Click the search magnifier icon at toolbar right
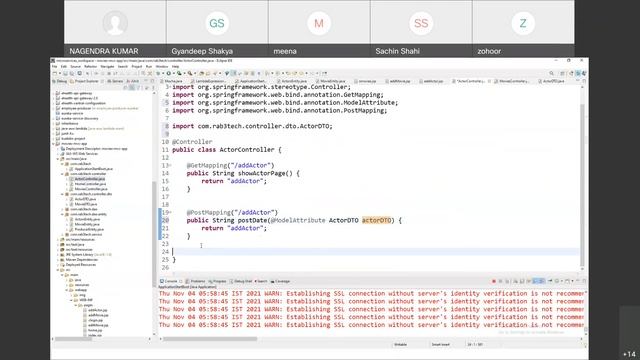This screenshot has height=360, width=640. pyautogui.click(x=551, y=73)
